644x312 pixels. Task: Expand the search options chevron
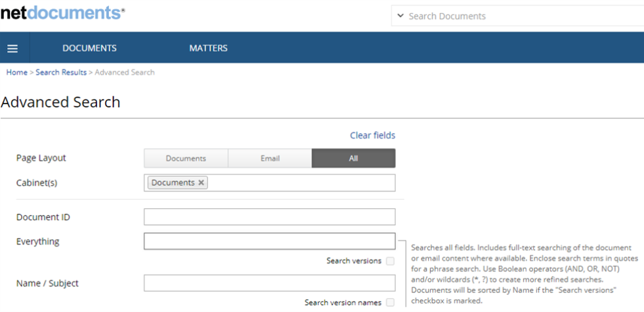pyautogui.click(x=400, y=16)
